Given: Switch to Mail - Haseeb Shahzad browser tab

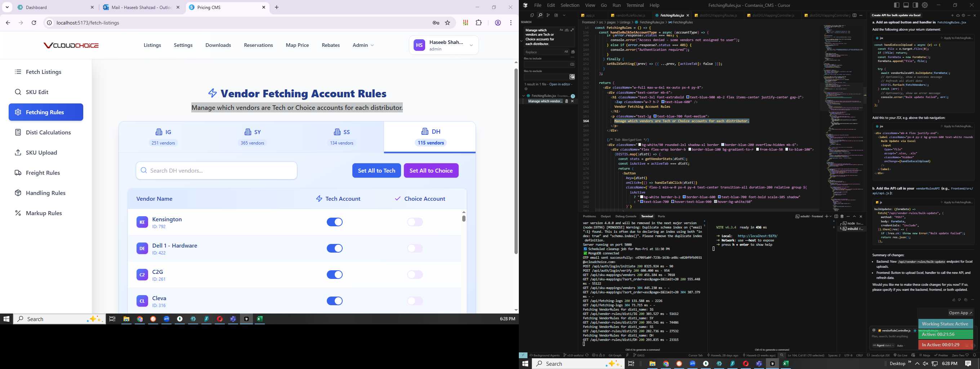Looking at the screenshot, I should pyautogui.click(x=142, y=7).
